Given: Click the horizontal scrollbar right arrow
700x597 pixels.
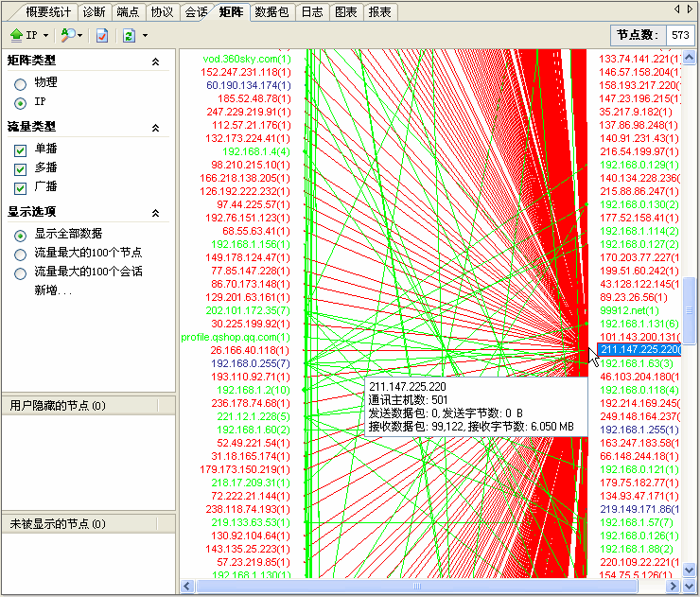Looking at the screenshot, I should tap(674, 586).
